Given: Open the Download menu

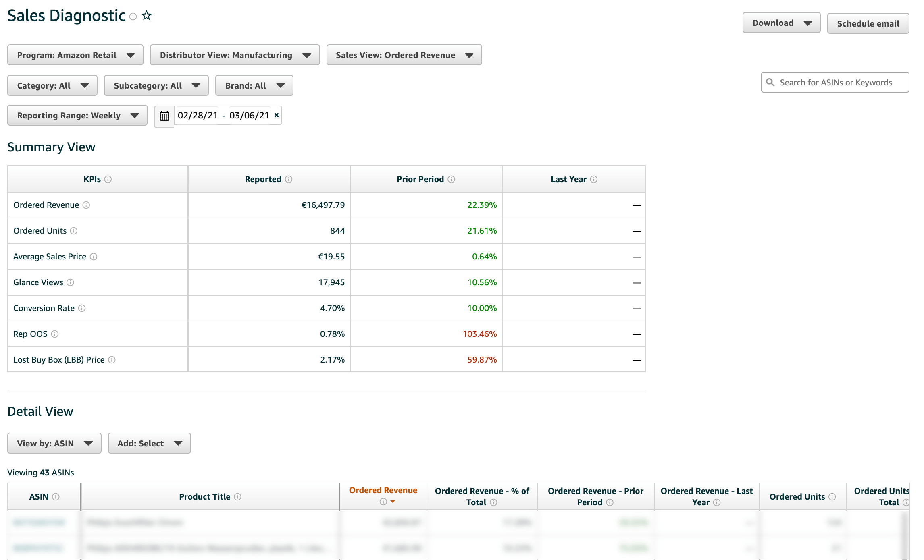Looking at the screenshot, I should 781,23.
